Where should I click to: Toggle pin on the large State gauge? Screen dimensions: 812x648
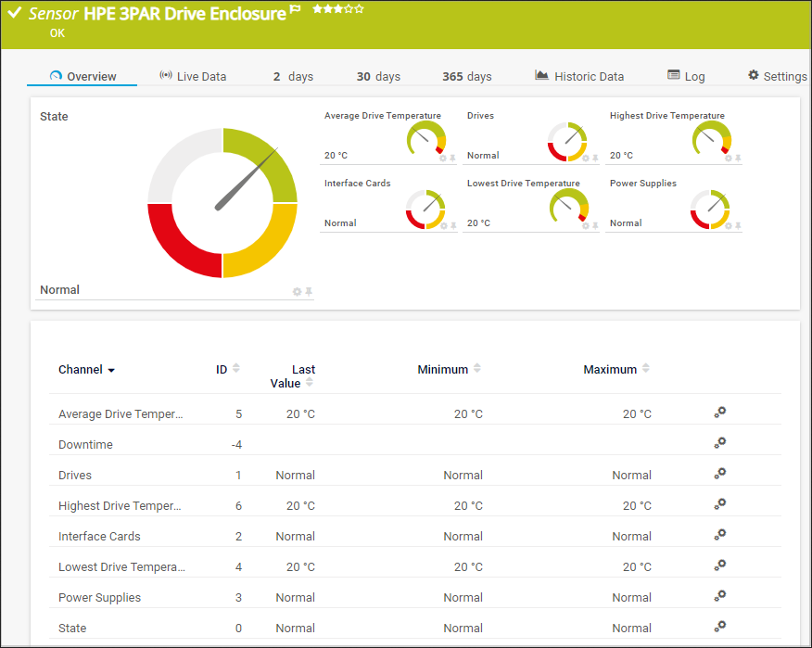(x=309, y=292)
